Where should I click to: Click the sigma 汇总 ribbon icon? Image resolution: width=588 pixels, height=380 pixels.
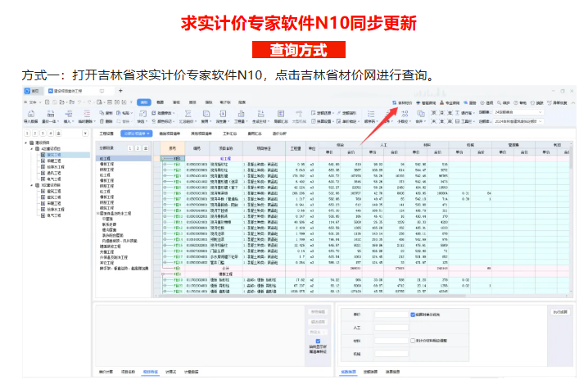point(188,114)
